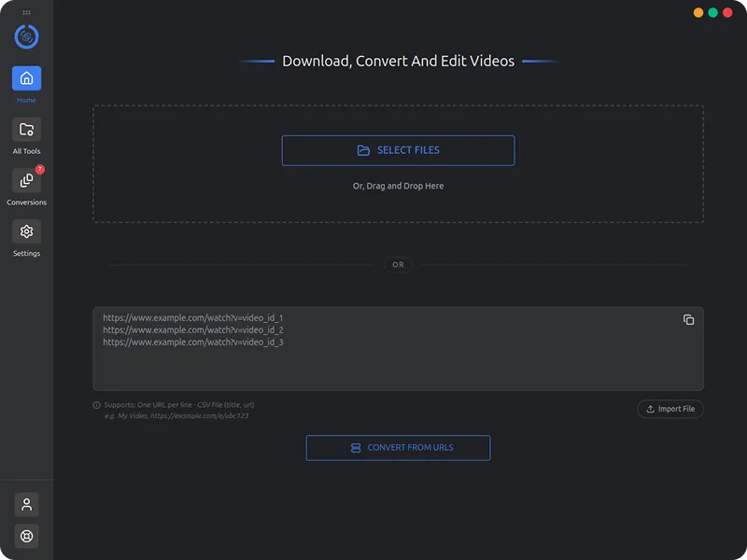Open the Home page from the sidebar

pyautogui.click(x=26, y=78)
